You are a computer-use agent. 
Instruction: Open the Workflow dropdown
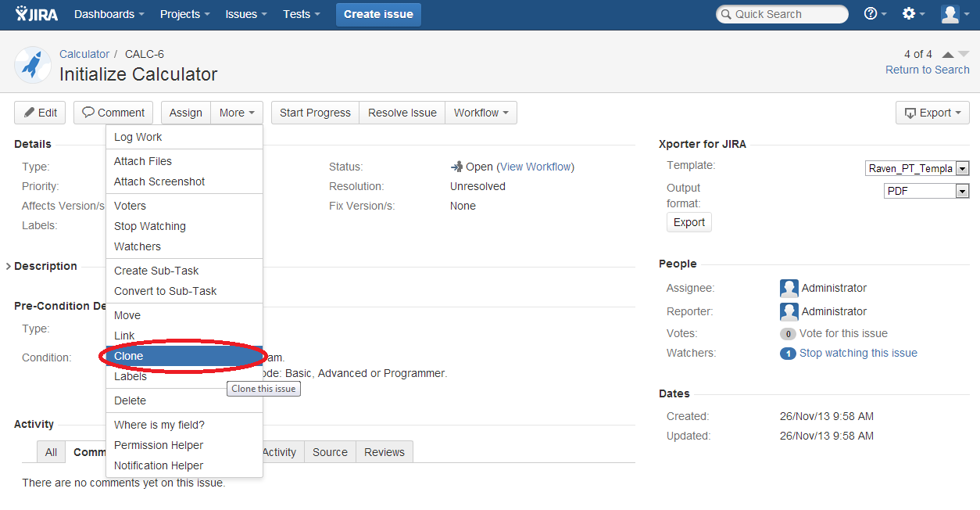point(481,113)
